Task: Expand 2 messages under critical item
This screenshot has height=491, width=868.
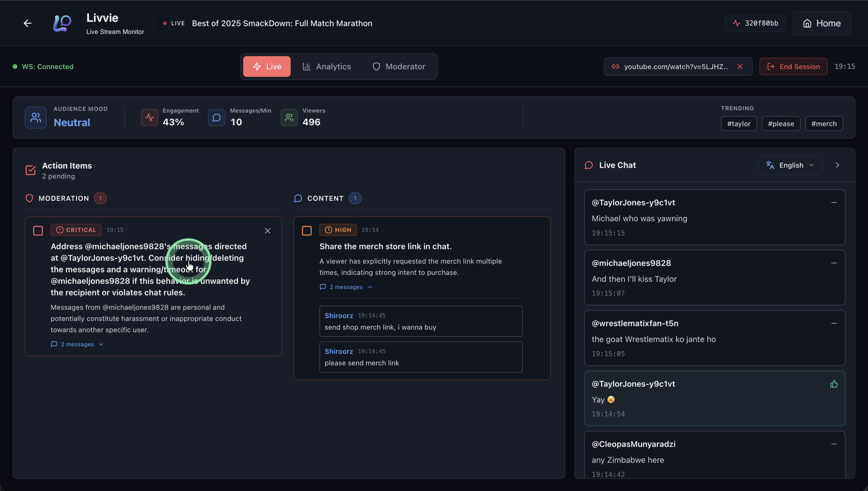Action: coord(77,344)
